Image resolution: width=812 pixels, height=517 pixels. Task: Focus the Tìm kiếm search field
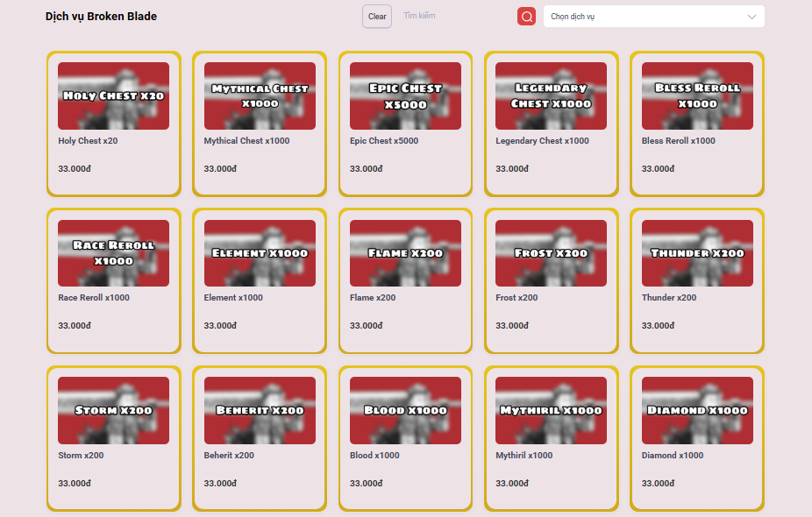point(455,16)
